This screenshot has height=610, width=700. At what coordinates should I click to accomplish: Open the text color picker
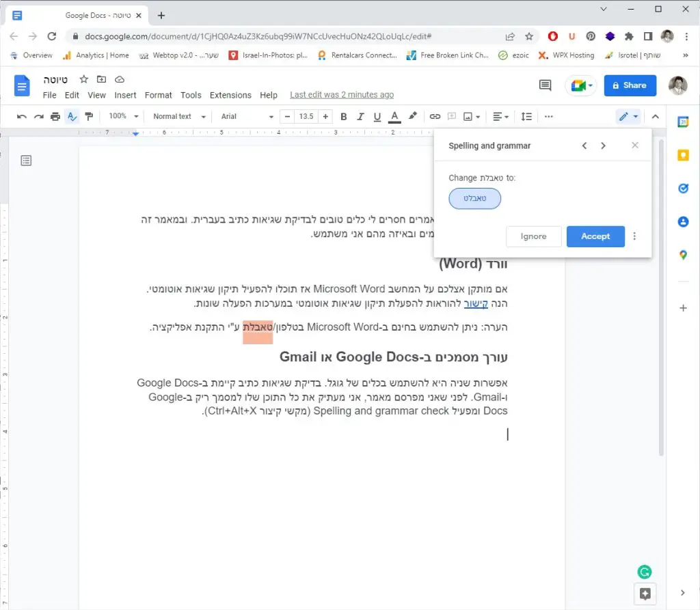394,116
